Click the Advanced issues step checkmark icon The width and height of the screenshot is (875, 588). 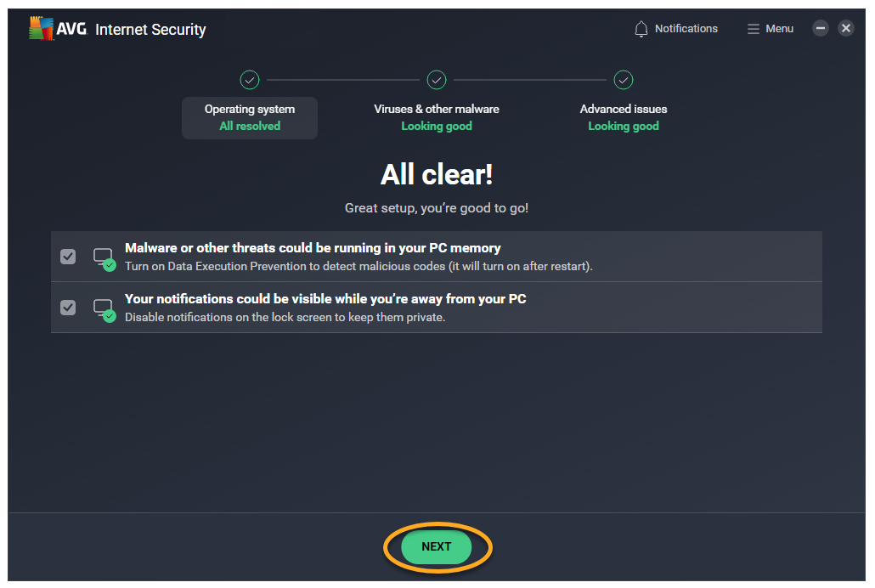pos(624,80)
